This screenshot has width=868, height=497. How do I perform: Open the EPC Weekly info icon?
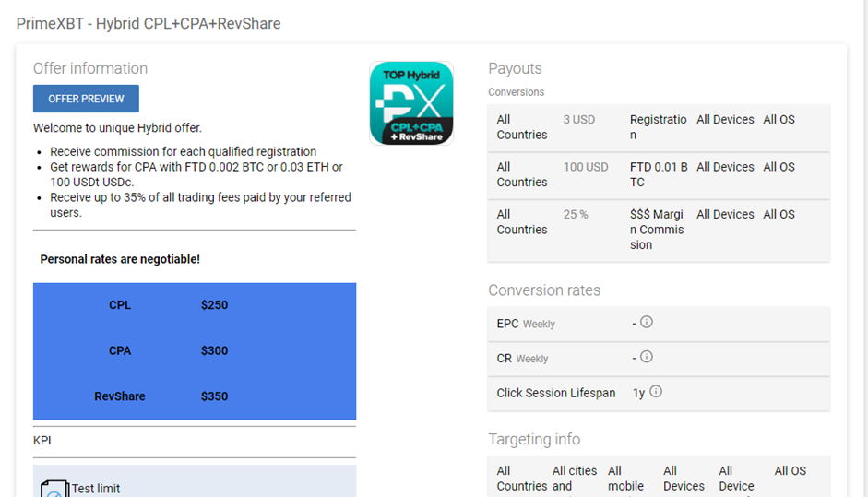click(646, 322)
